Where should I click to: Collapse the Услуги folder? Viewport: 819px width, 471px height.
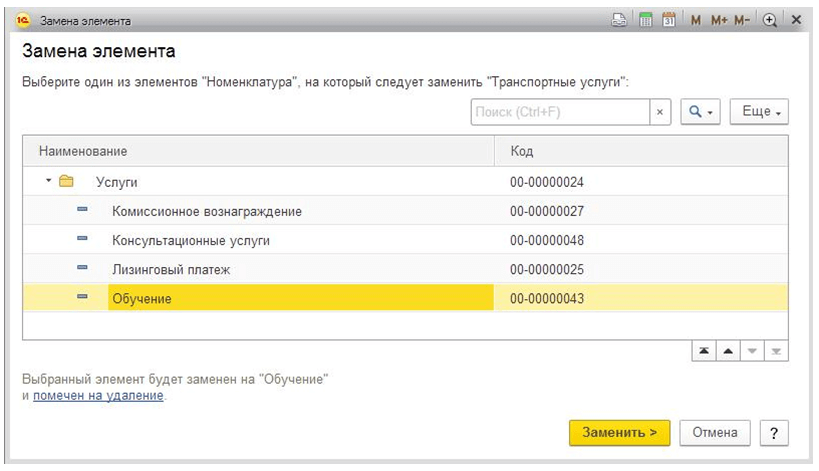[48, 182]
